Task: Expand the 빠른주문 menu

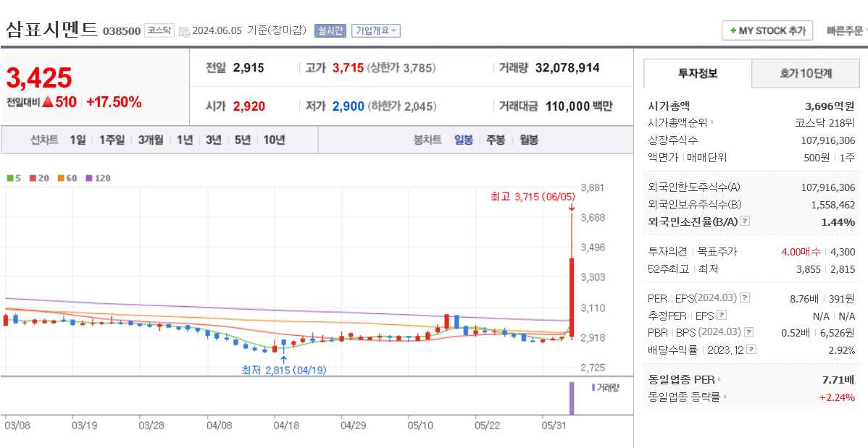Action: coord(846,31)
